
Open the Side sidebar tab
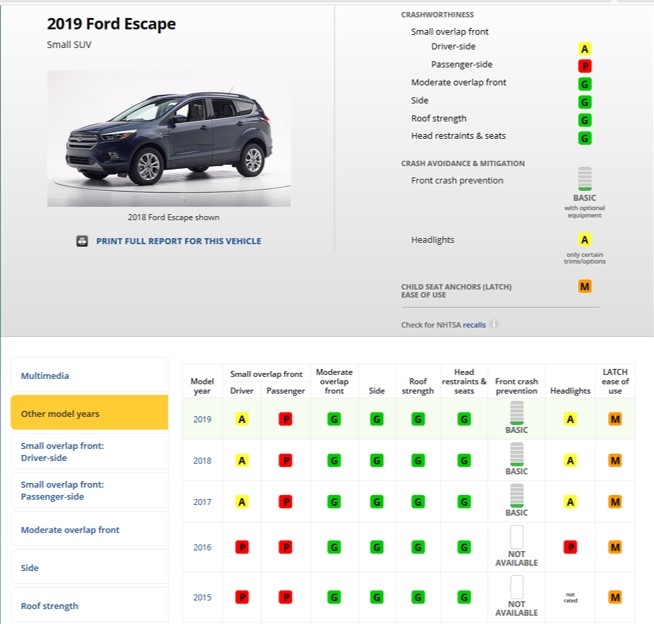point(89,567)
